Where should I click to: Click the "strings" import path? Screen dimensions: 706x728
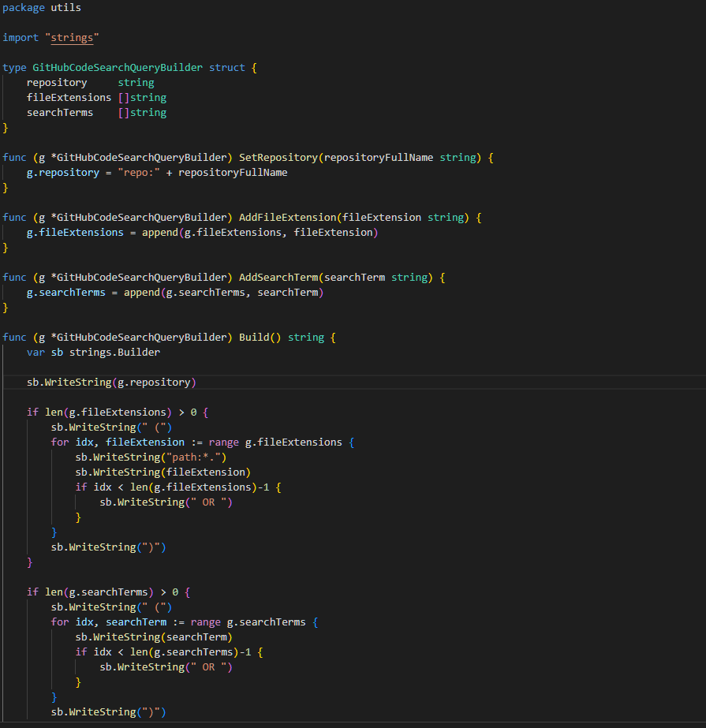pyautogui.click(x=72, y=38)
